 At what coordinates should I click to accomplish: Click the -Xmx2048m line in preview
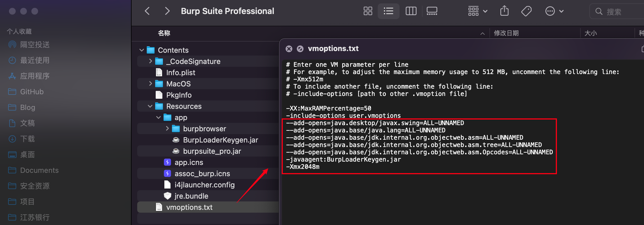(303, 167)
